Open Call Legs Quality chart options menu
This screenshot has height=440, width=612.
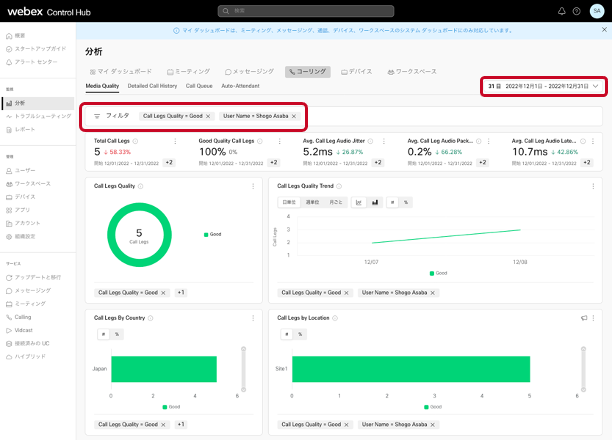(253, 186)
